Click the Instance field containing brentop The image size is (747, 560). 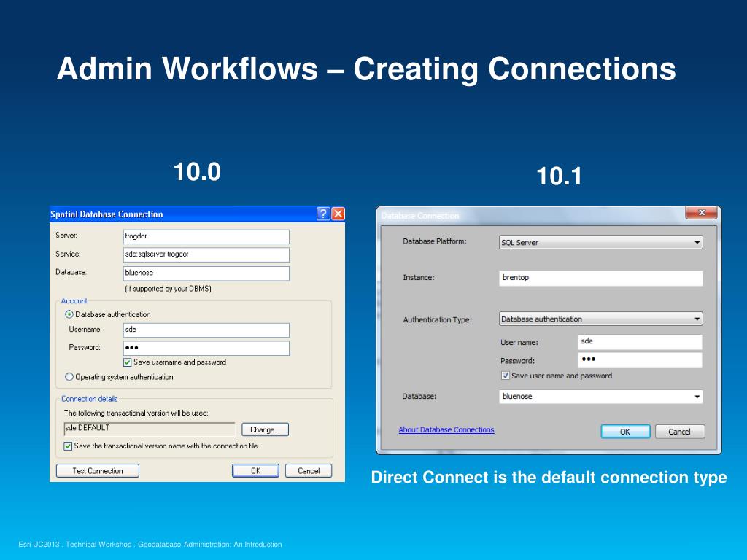pos(601,278)
